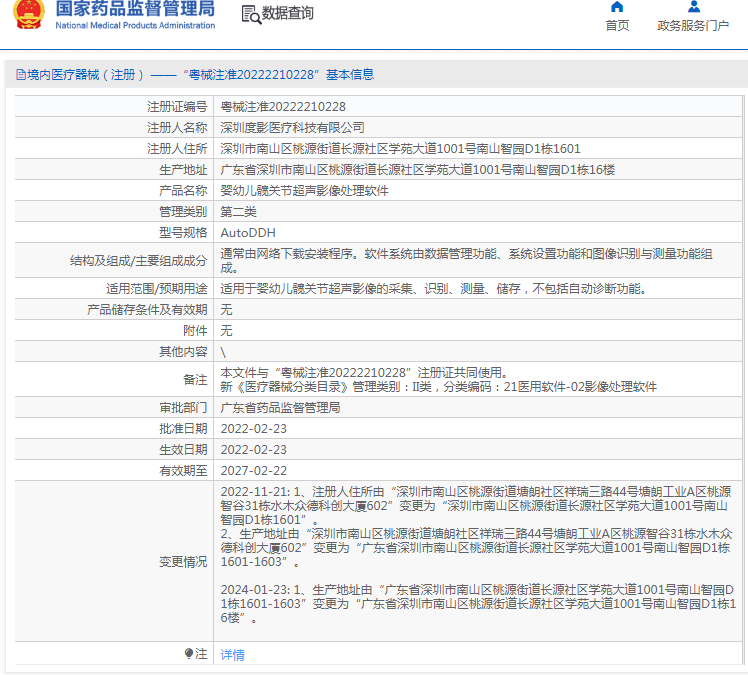Click the 政务服务门户 user icon
This screenshot has height=675, width=748.
(694, 7)
